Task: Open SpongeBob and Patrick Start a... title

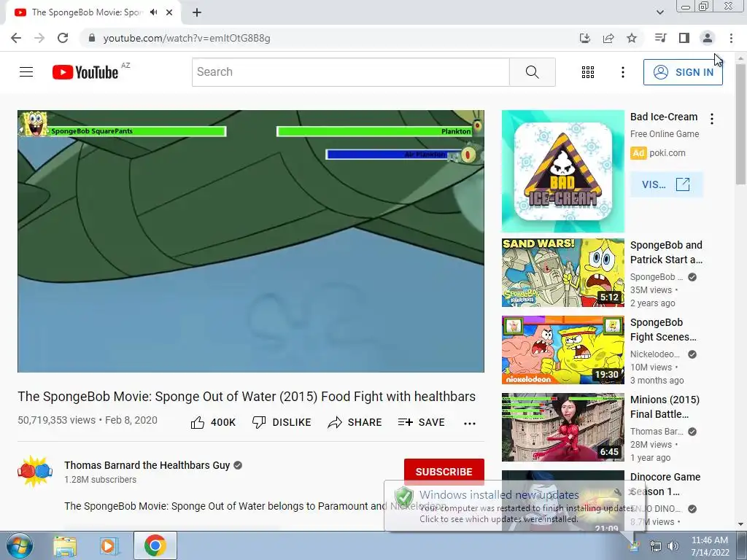Action: point(666,252)
